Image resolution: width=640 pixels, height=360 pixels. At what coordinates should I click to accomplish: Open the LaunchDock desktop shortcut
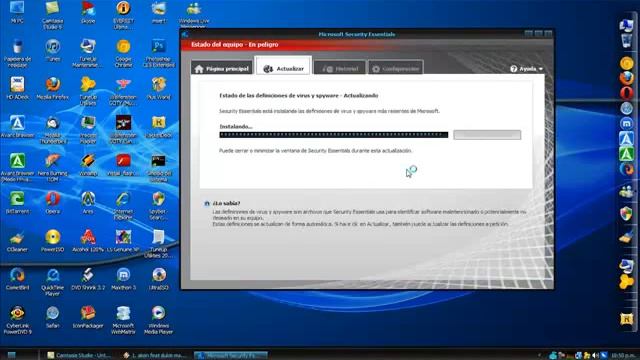159,126
